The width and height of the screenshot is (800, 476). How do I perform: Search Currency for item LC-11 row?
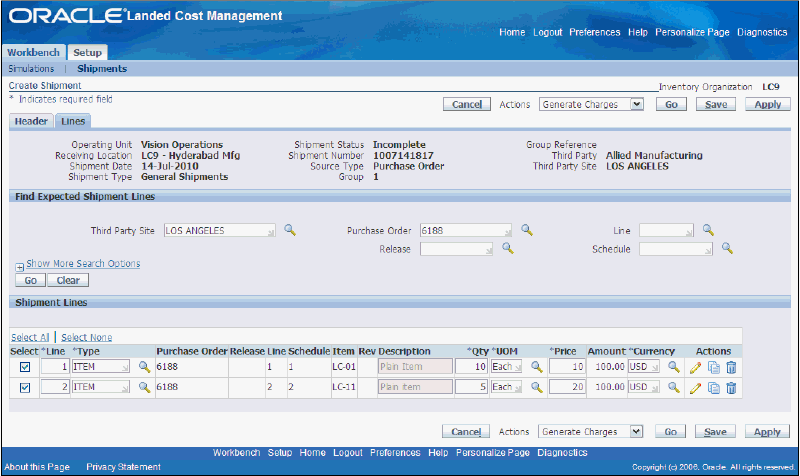pos(673,387)
